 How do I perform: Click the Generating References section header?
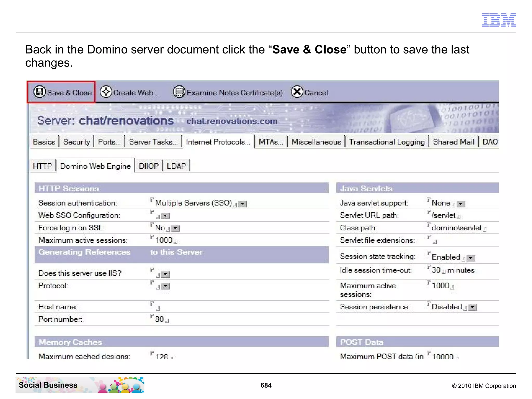pos(182,255)
